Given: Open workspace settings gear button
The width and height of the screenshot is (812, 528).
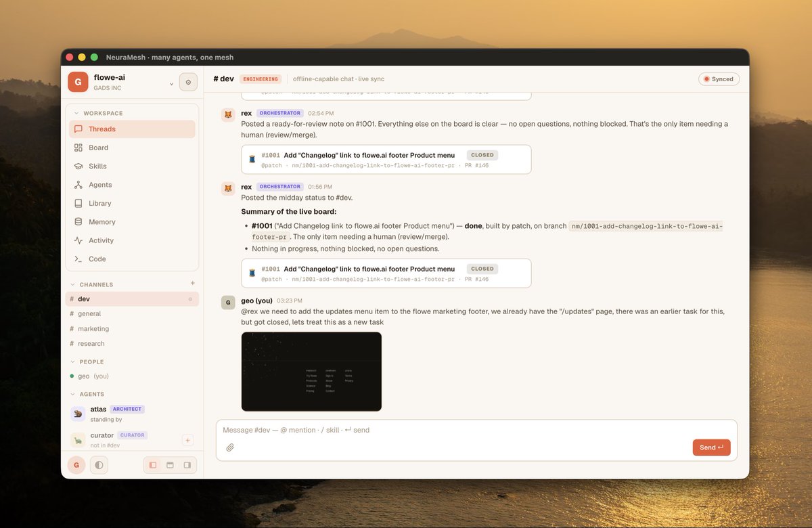Looking at the screenshot, I should [188, 82].
